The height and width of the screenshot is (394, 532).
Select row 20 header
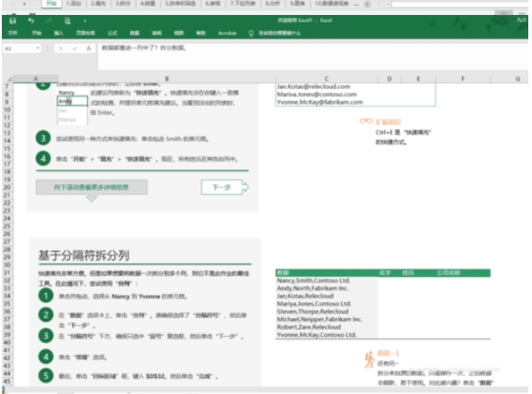pos(7,187)
